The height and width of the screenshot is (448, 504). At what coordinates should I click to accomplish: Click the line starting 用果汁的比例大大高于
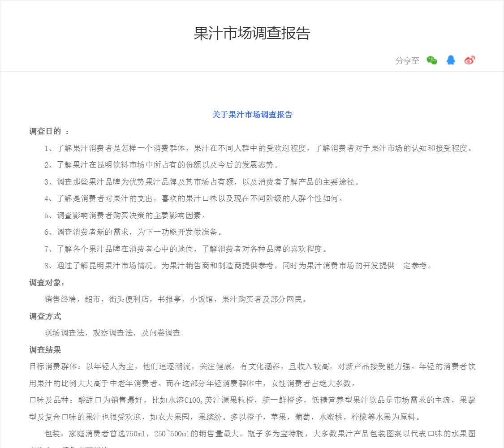point(193,383)
